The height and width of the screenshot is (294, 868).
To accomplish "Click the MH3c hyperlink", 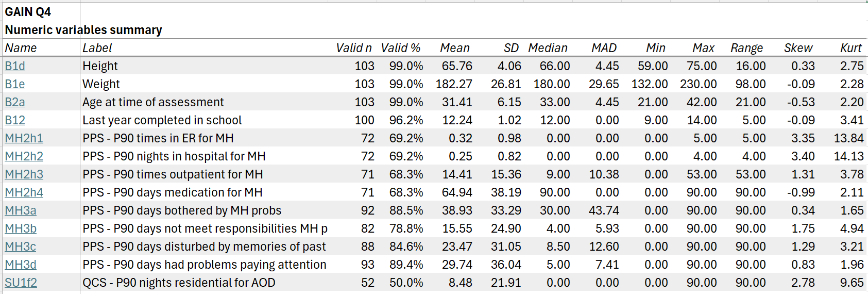I will pyautogui.click(x=21, y=247).
